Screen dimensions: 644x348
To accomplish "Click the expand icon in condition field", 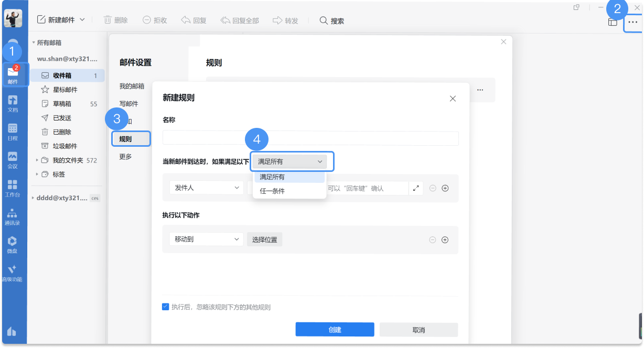I will pos(416,188).
